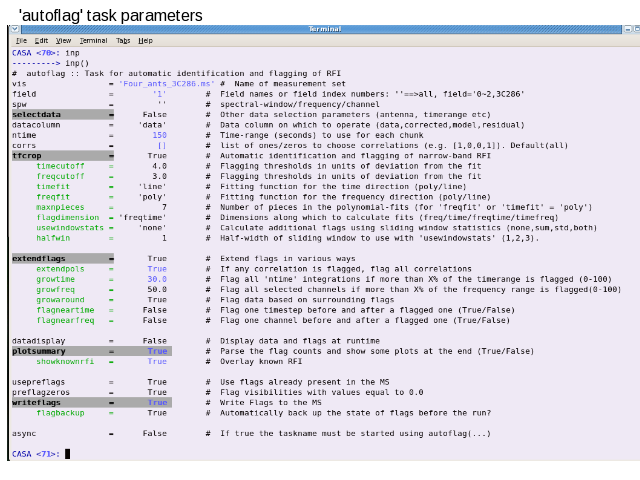Image resolution: width=640 pixels, height=480 pixels.
Task: Click the 'timefit' sub-parameter
Action: [x=53, y=187]
